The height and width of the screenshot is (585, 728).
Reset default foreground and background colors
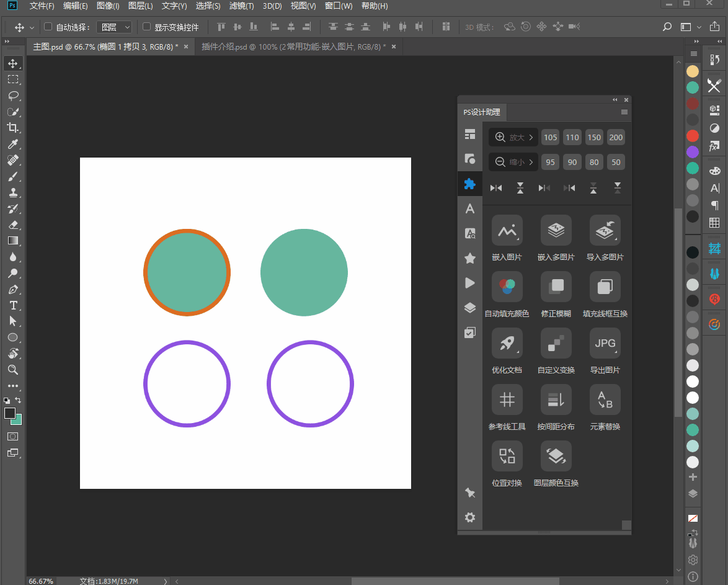pyautogui.click(x=7, y=401)
